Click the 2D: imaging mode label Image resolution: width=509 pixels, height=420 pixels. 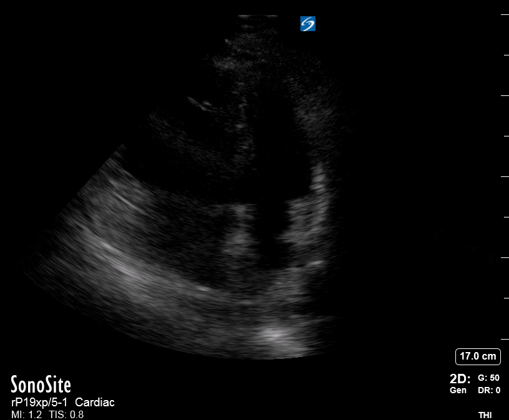click(460, 378)
